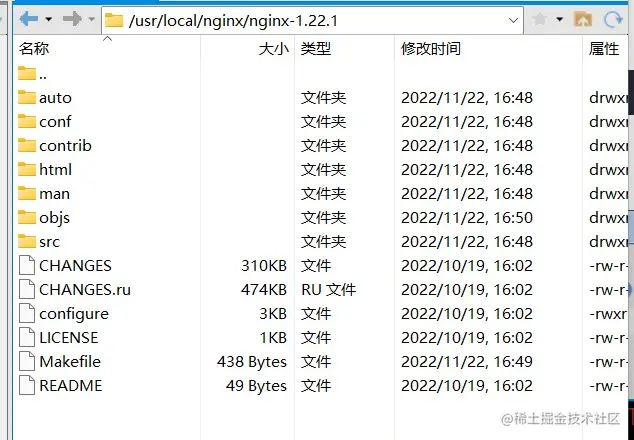
Task: Select the parent directory '..' folder icon
Action: click(27, 74)
